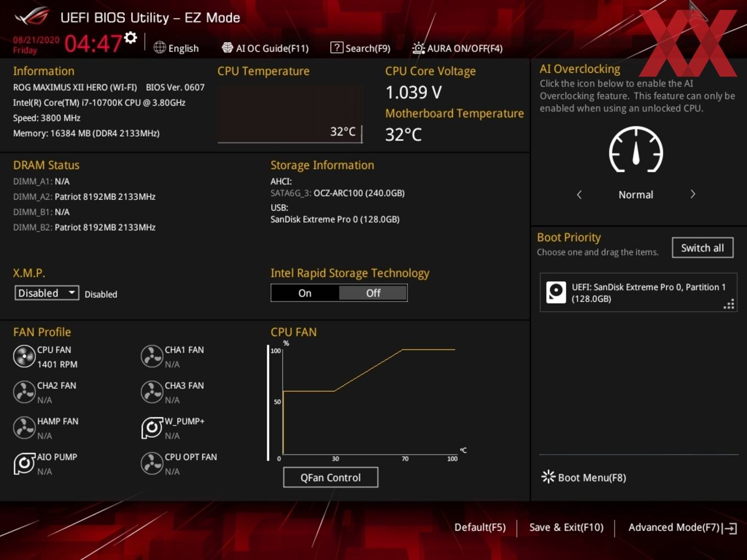Click the clock settings gear icon
The width and height of the screenshot is (747, 560).
131,38
